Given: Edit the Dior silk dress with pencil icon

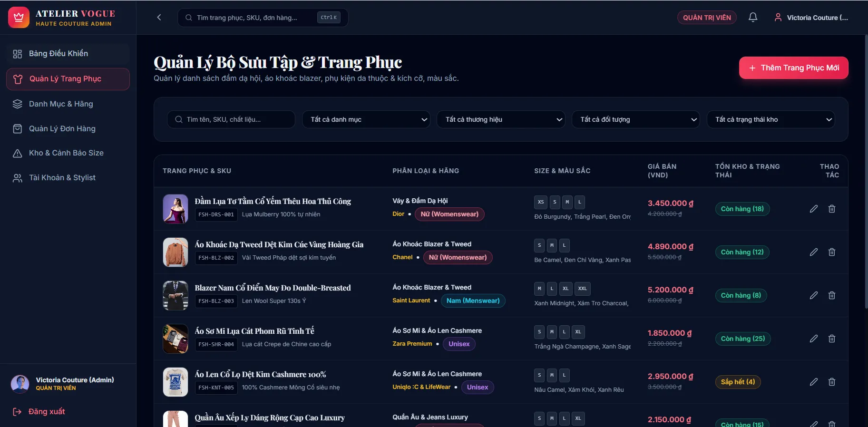Looking at the screenshot, I should click(x=814, y=209).
